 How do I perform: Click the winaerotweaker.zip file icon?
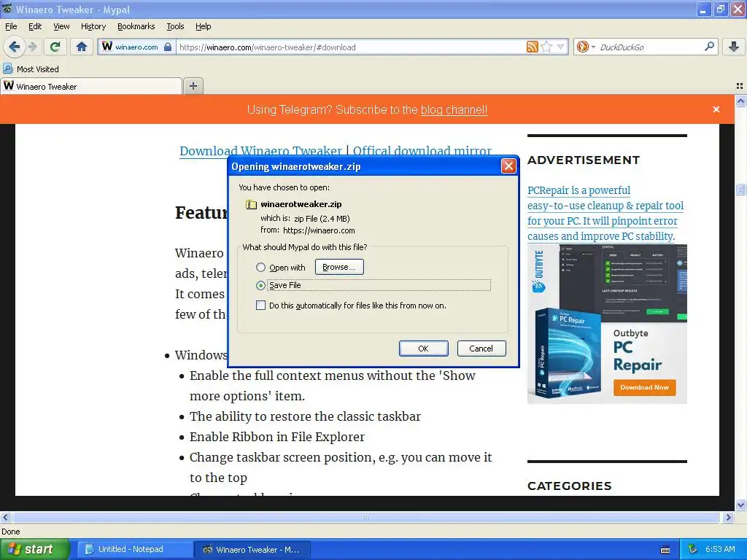(x=251, y=204)
